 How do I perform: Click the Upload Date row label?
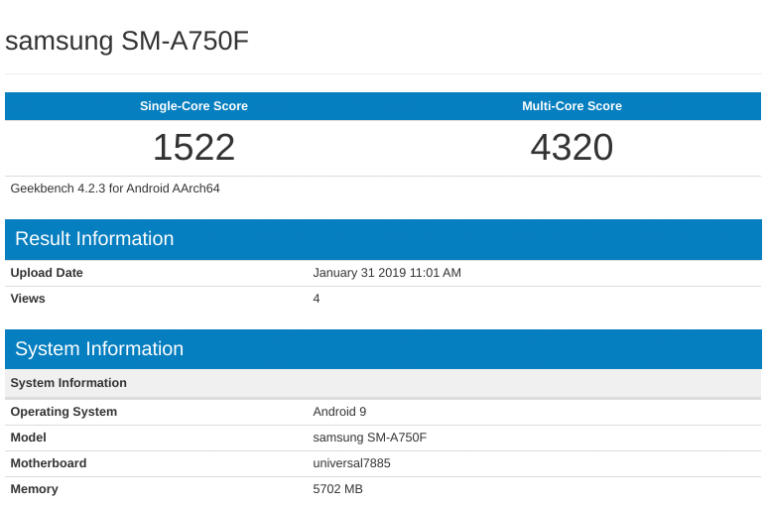pyautogui.click(x=47, y=273)
